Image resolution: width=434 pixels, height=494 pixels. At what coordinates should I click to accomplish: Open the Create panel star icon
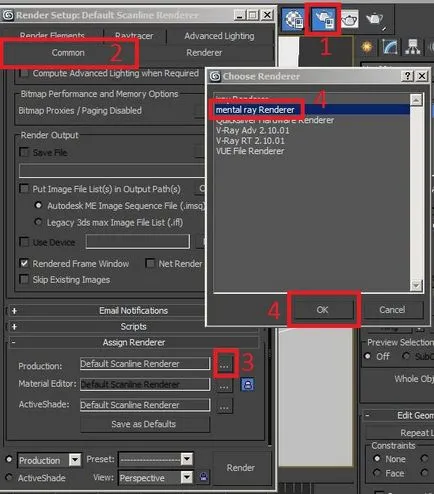[x=367, y=47]
